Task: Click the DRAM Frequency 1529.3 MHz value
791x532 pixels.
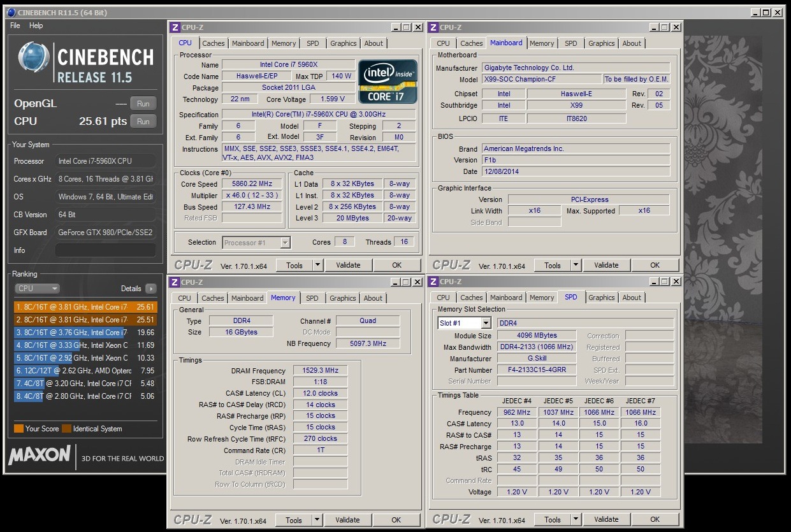Action: [321, 371]
